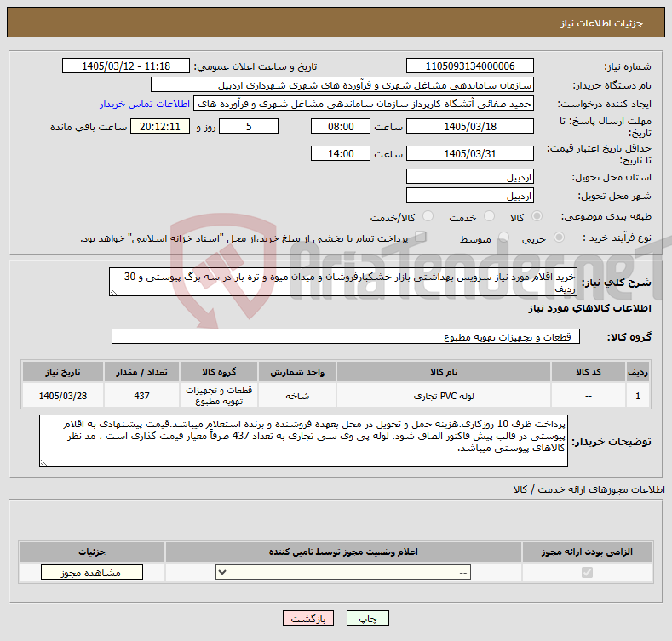Click the 1405/03/31 price validity date field
This screenshot has height=641, width=672.
469,153
